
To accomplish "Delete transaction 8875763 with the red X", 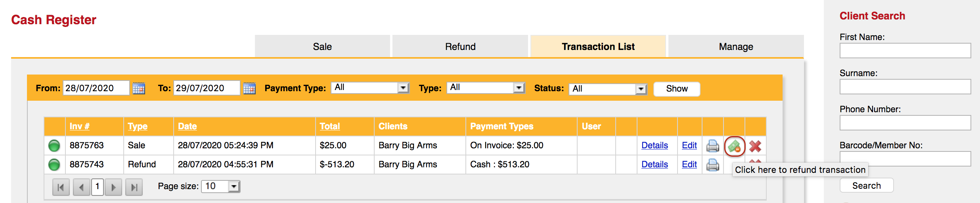I will [755, 146].
